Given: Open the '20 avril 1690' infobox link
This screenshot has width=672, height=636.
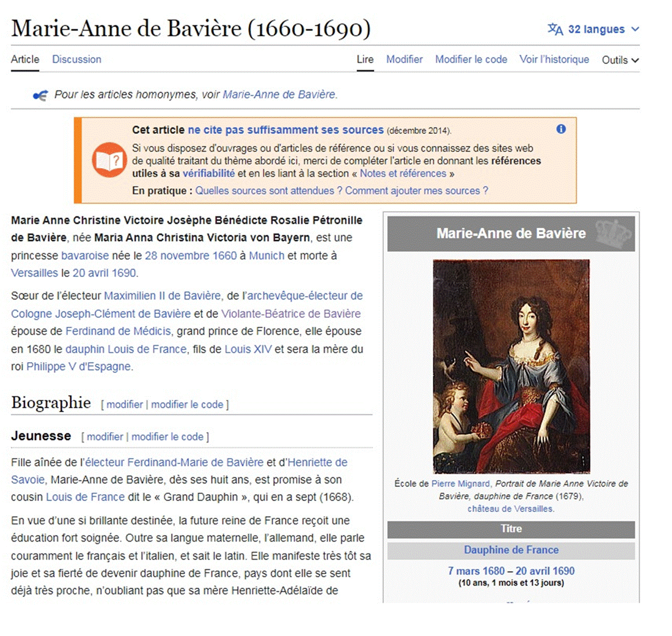Looking at the screenshot, I should pyautogui.click(x=545, y=571).
